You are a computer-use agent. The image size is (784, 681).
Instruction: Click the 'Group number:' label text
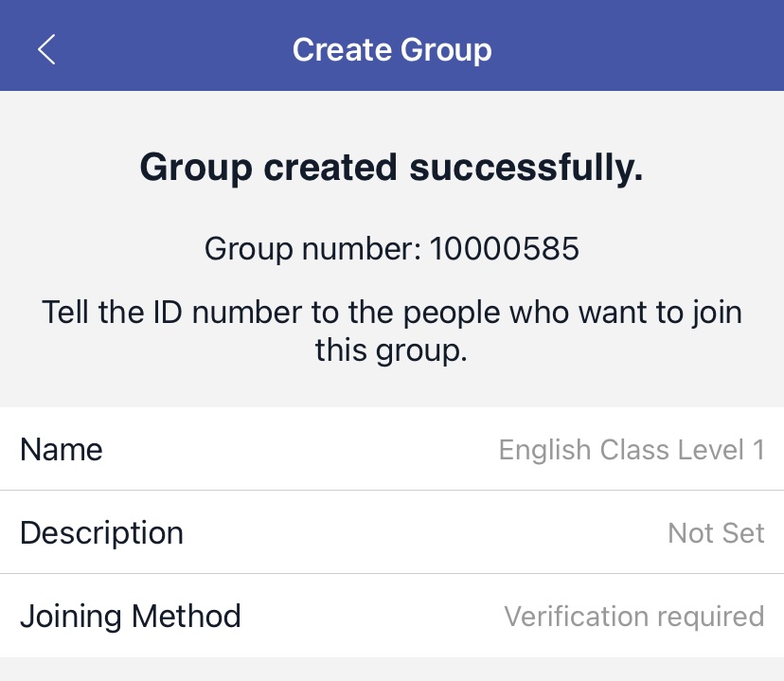tap(313, 249)
